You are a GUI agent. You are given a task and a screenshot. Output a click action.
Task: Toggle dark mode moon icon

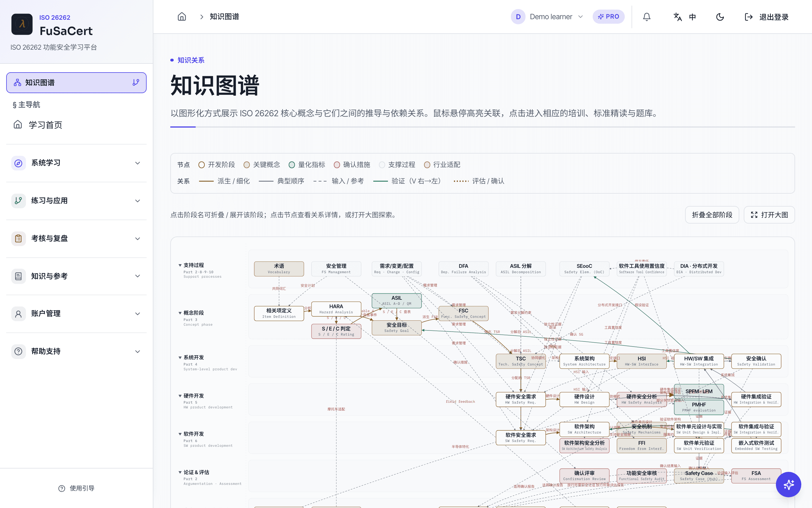point(720,17)
